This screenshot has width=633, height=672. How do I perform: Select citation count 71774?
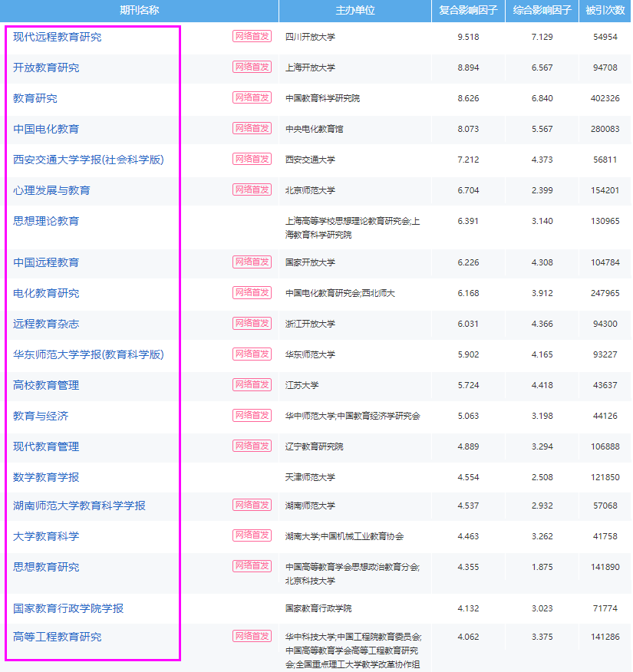pos(605,608)
